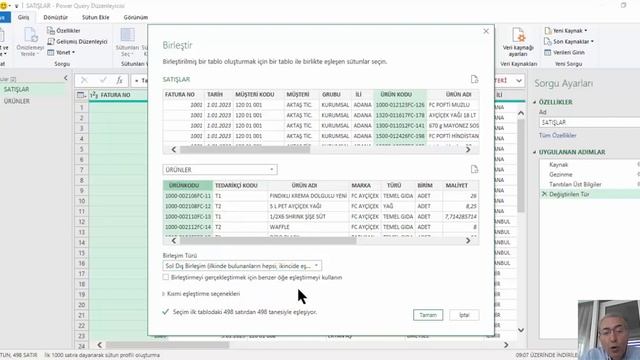Click the table corner menu icon

coord(81,95)
